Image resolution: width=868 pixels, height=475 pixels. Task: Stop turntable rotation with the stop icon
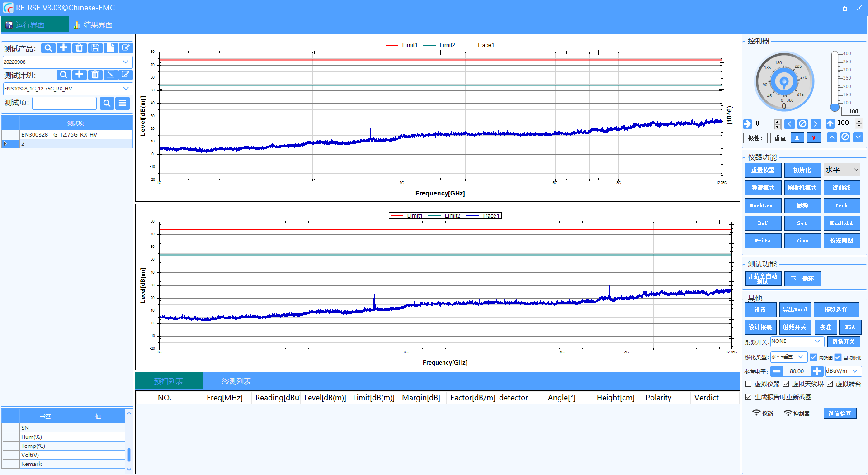click(802, 124)
